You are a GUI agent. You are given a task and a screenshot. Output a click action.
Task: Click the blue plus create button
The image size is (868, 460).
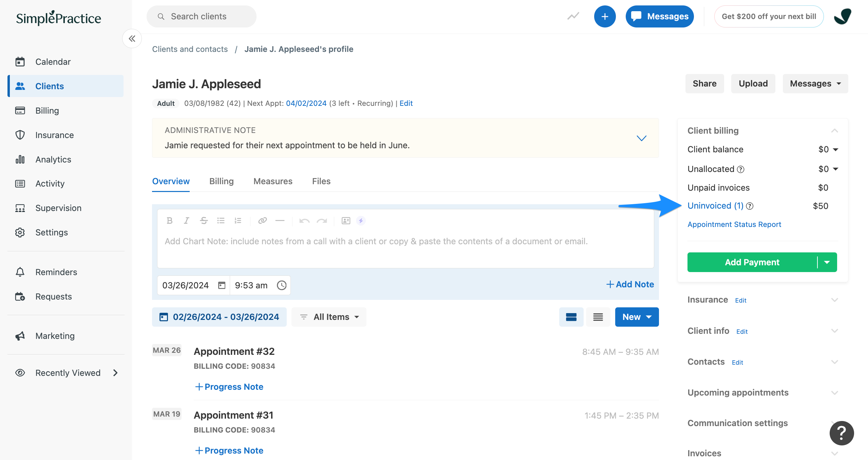(605, 16)
